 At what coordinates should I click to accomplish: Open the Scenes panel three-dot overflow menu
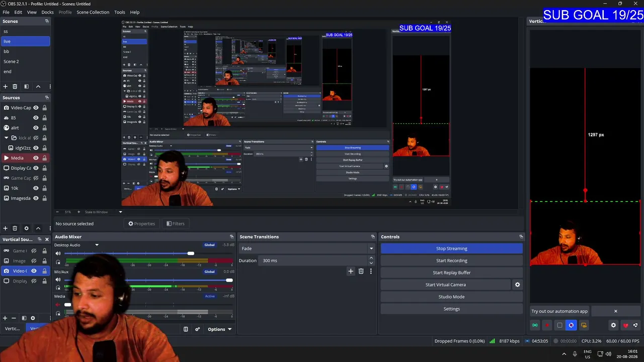[x=49, y=86]
